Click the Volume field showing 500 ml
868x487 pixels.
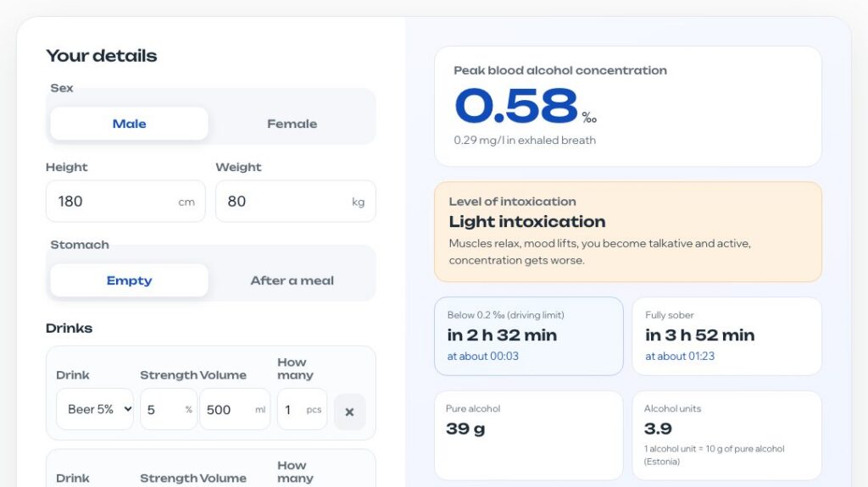click(236, 410)
